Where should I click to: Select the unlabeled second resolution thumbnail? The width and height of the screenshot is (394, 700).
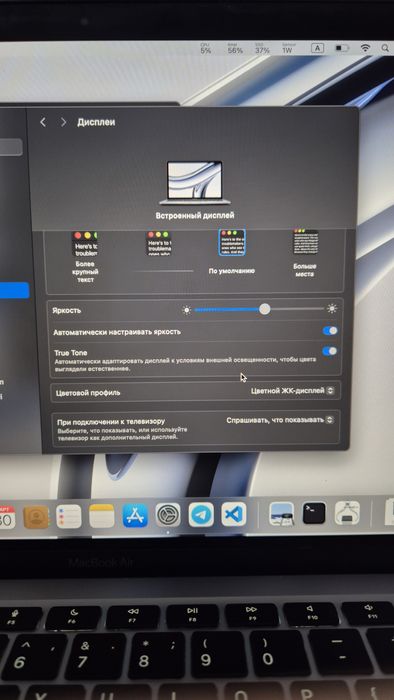click(x=159, y=244)
